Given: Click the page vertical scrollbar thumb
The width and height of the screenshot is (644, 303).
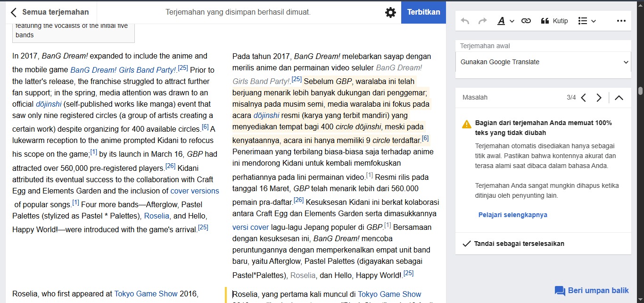Looking at the screenshot, I should pyautogui.click(x=640, y=91).
